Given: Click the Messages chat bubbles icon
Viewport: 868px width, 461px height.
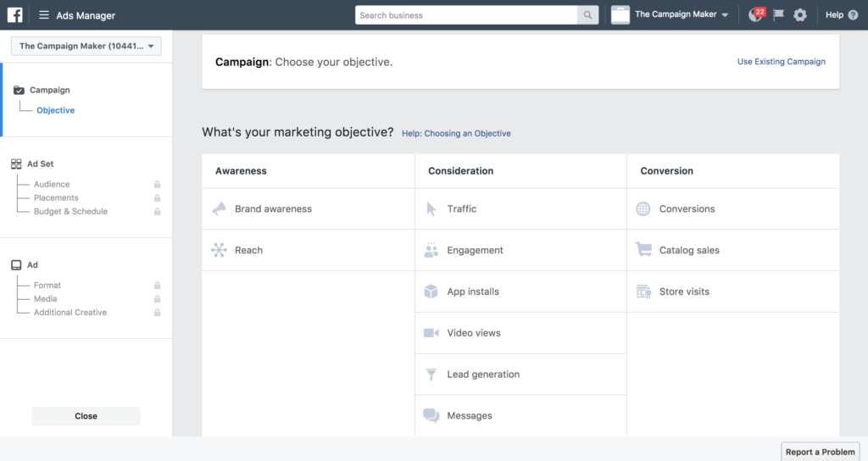Looking at the screenshot, I should pyautogui.click(x=431, y=415).
